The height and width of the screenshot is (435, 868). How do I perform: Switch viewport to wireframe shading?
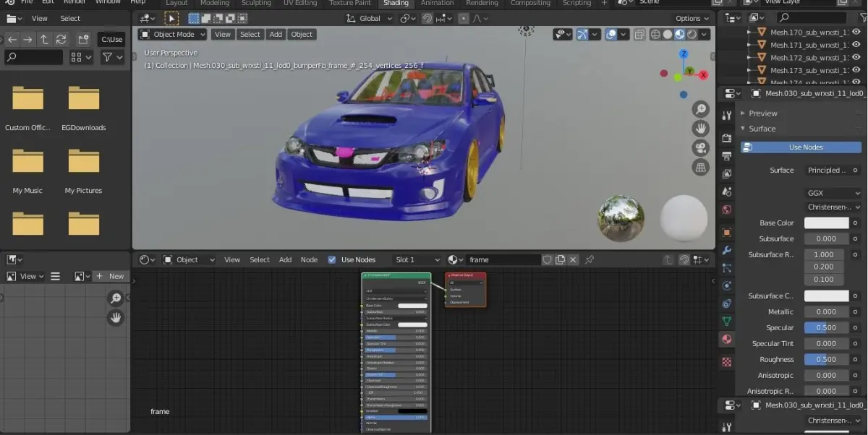[655, 34]
